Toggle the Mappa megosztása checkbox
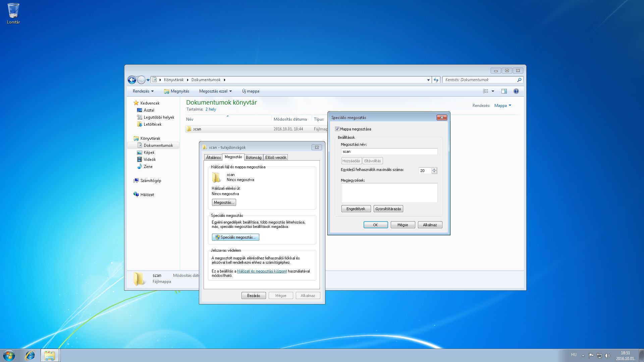This screenshot has height=362, width=644. point(337,129)
